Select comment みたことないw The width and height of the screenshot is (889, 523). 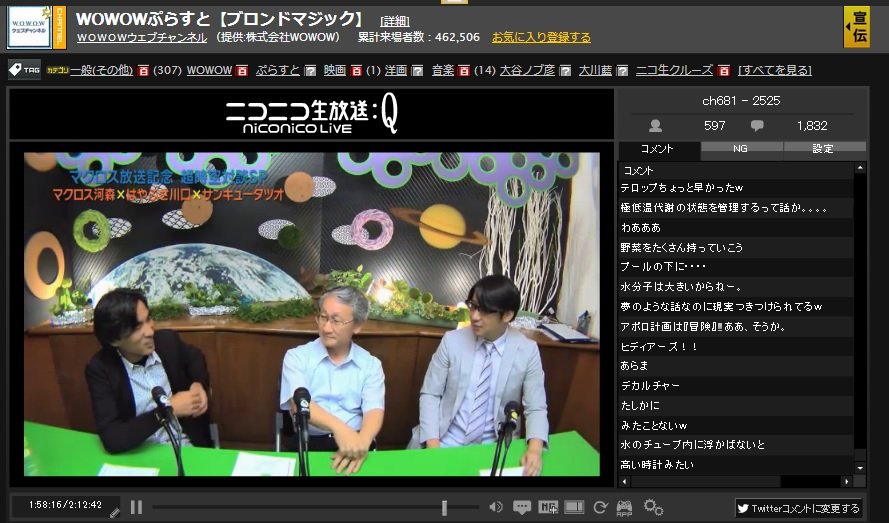point(736,425)
